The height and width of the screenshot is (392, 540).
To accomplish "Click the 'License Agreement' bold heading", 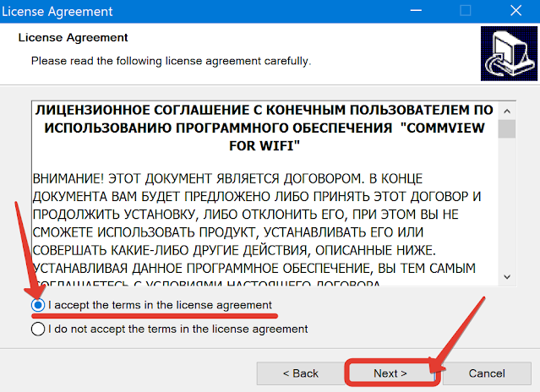I will click(x=73, y=37).
